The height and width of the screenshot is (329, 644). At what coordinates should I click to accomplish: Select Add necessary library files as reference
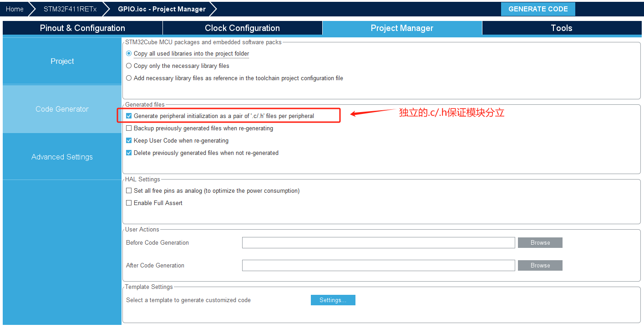coord(129,78)
